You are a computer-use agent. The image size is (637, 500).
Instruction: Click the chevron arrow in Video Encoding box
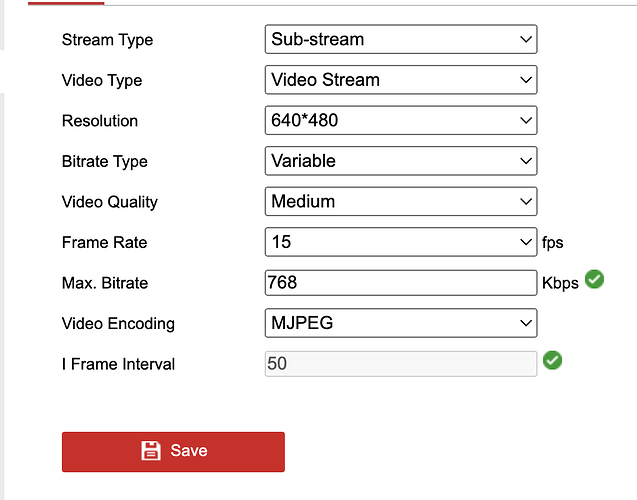(x=526, y=323)
